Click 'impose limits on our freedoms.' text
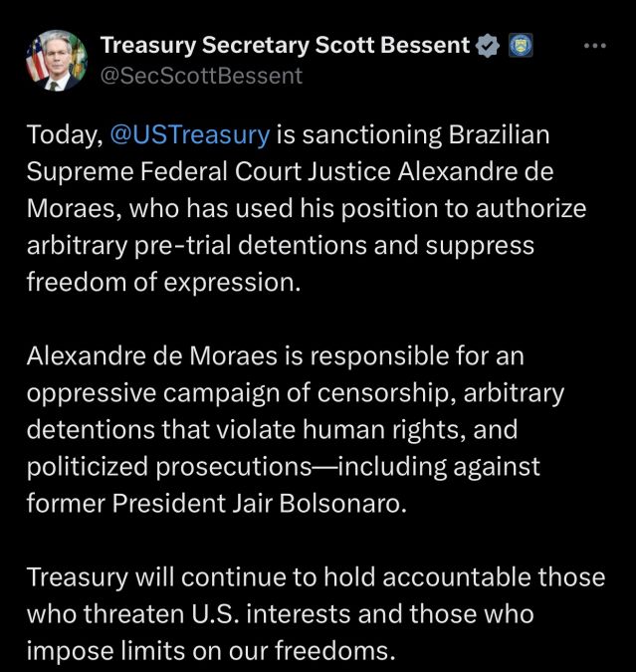636x672 pixels. coord(210,650)
